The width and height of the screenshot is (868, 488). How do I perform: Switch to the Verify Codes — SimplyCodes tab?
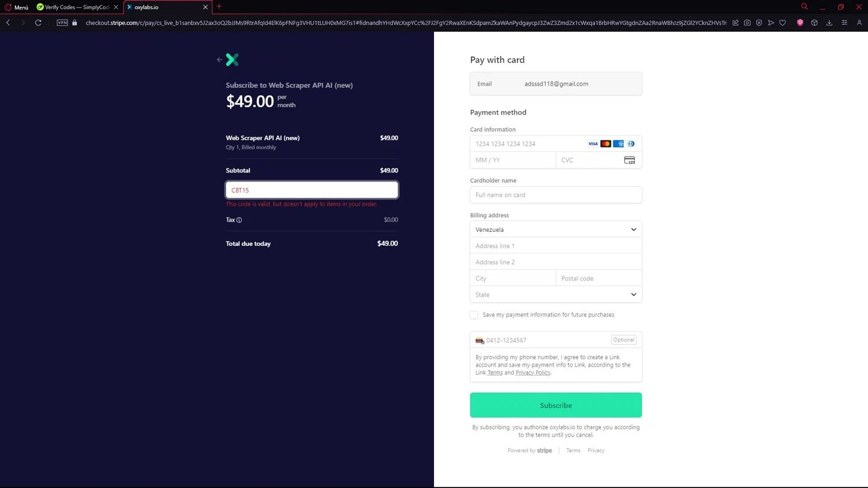pos(72,7)
